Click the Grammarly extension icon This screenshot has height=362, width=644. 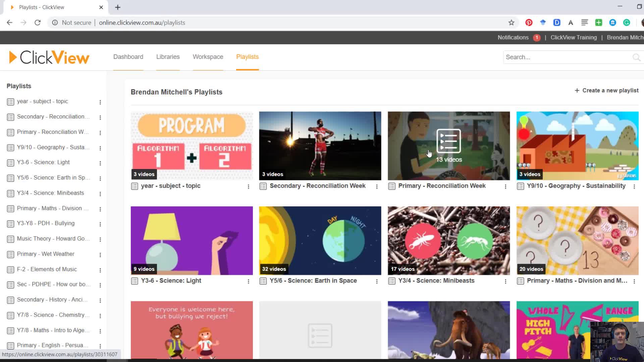[627, 22]
